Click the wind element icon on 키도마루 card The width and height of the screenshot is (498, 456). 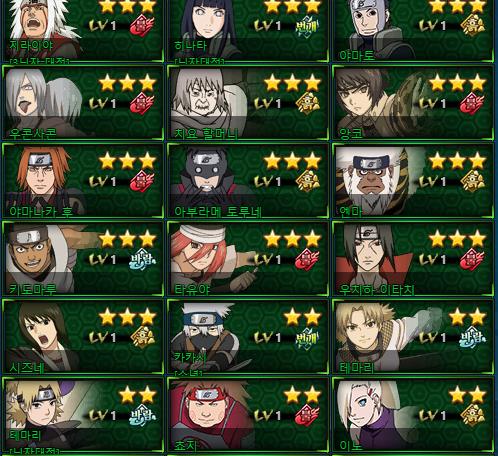(143, 259)
